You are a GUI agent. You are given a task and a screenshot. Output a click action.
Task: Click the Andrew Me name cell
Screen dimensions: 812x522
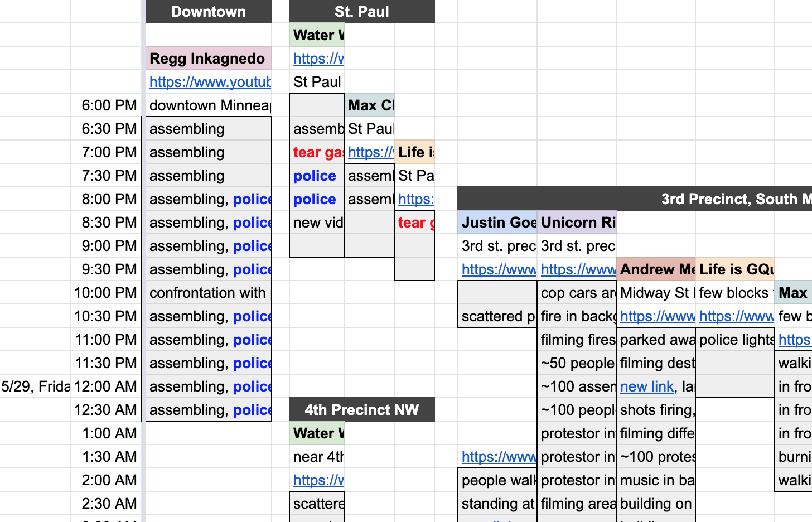click(x=656, y=269)
